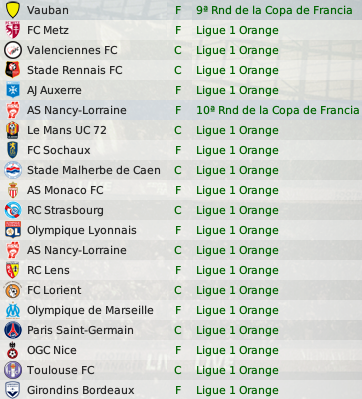Screen dimensions: 362x399
Task: Click Ligue 1 Orange in the Toulouse FC row
Action: tap(237, 370)
